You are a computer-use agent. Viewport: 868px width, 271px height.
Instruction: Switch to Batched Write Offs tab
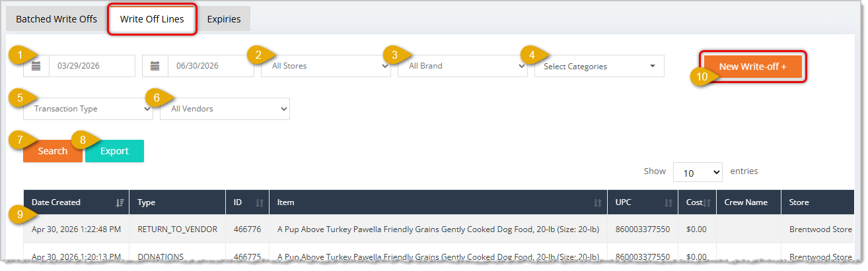(x=56, y=19)
